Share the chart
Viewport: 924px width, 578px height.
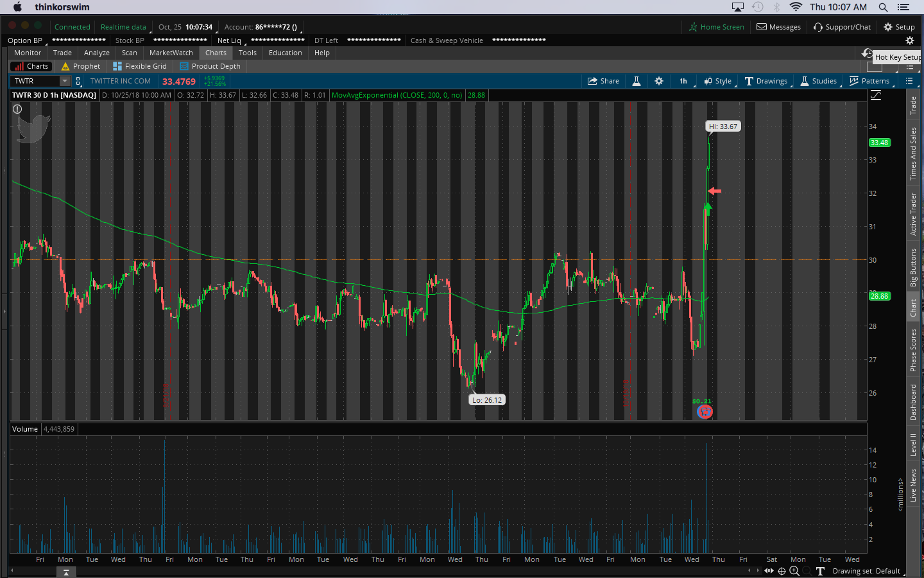(603, 81)
